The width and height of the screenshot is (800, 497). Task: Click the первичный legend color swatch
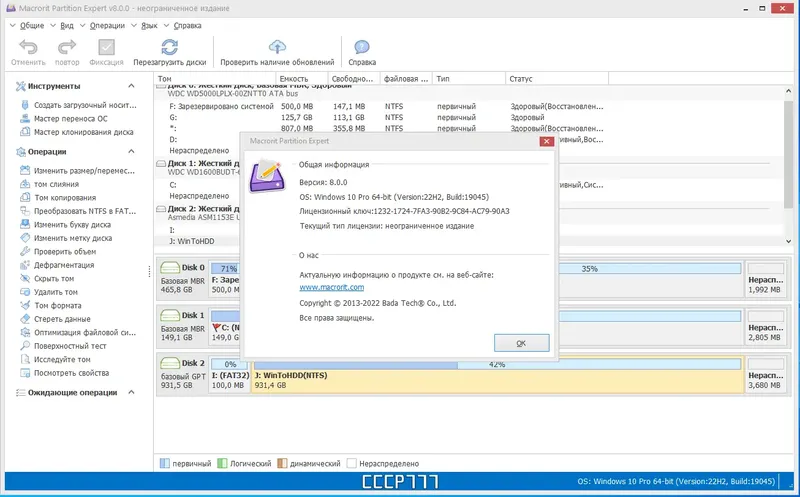pos(165,463)
